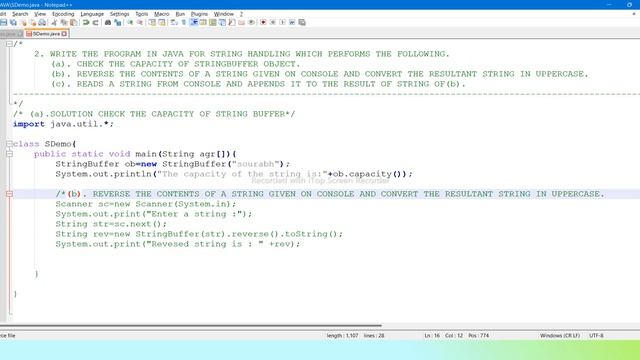Click the Copy toolbar icon
The width and height of the screenshot is (640, 360).
(64, 22)
